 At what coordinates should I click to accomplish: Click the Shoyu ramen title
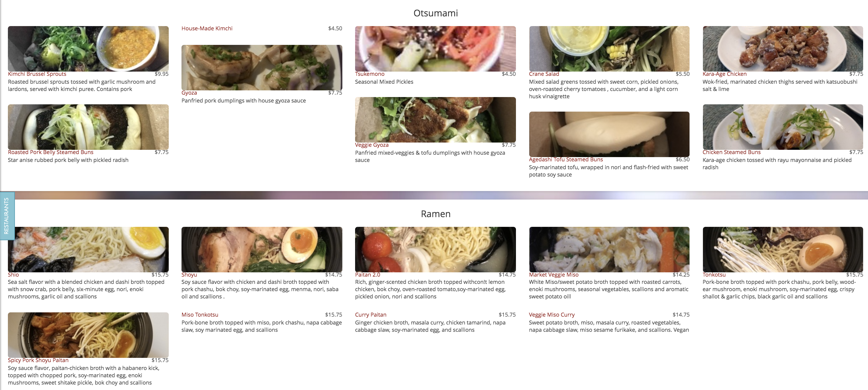click(x=189, y=274)
